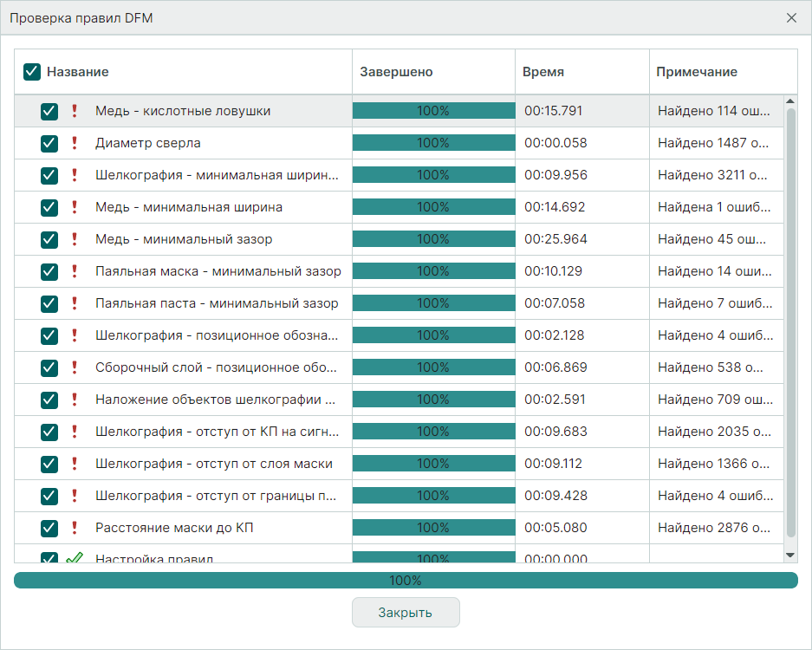812x650 pixels.
Task: Click the scroll-down arrow of the rules list
Action: 789,555
